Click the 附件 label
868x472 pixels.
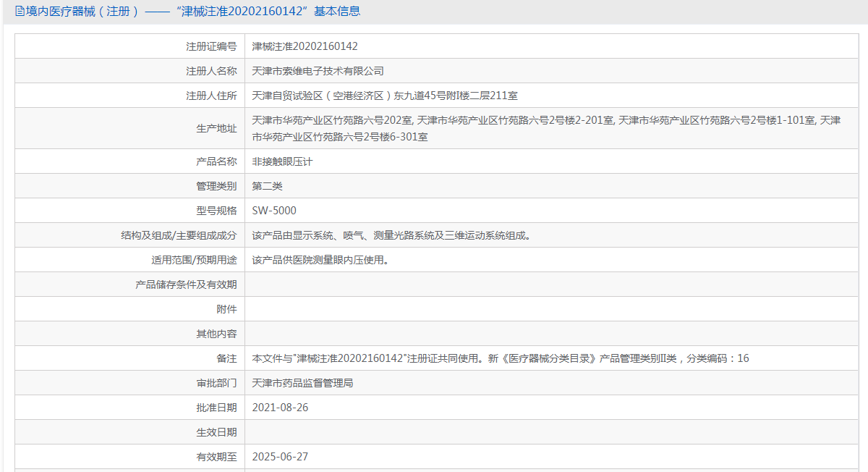pyautogui.click(x=226, y=309)
